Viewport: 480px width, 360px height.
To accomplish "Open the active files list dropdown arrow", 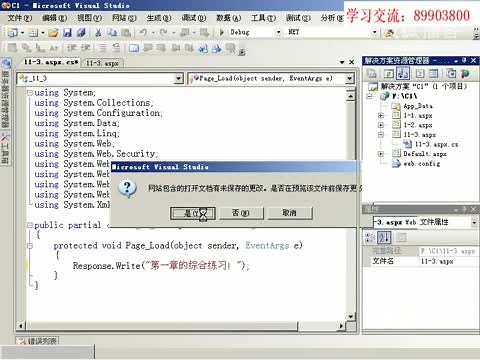I will [x=342, y=62].
